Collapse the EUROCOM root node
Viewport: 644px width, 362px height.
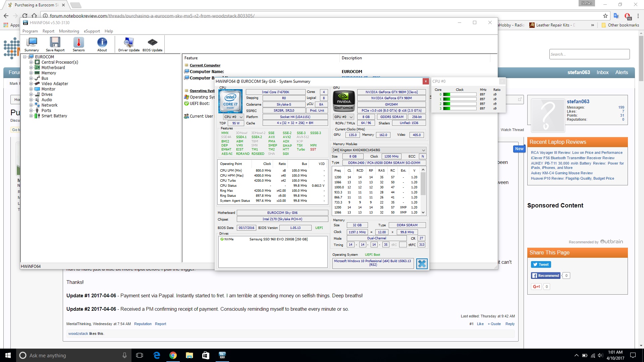click(x=25, y=57)
